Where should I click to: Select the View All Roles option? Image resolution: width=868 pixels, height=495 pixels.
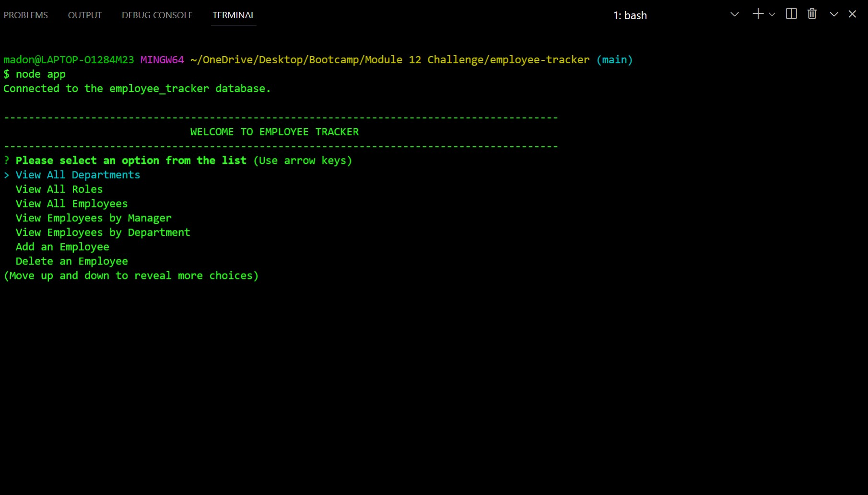(59, 189)
